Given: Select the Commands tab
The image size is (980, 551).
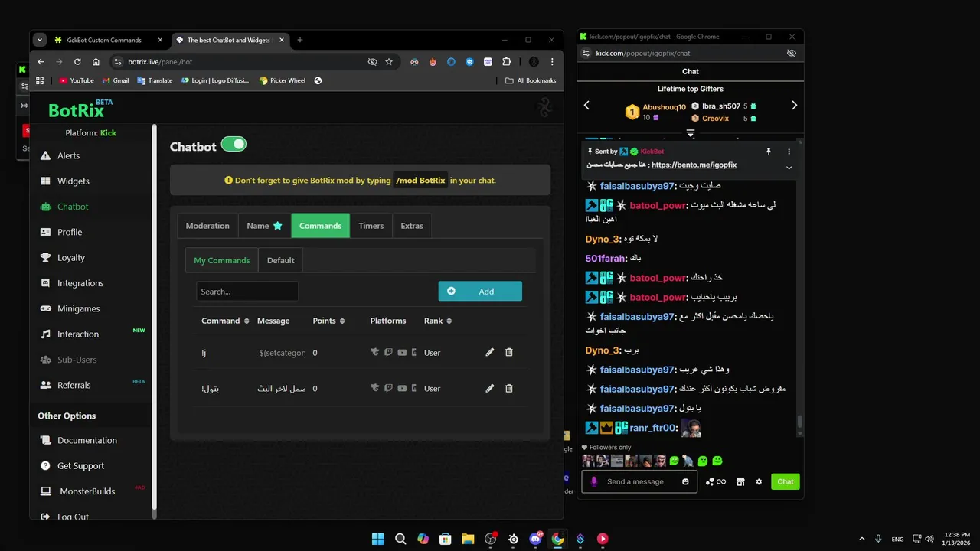Looking at the screenshot, I should click(x=320, y=226).
